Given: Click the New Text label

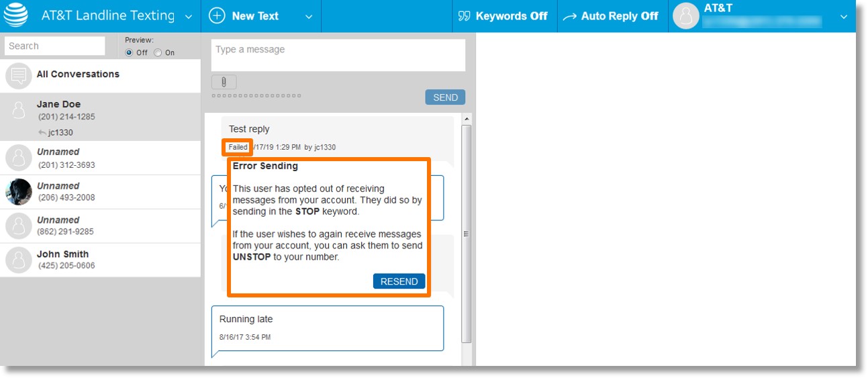Looking at the screenshot, I should (255, 16).
